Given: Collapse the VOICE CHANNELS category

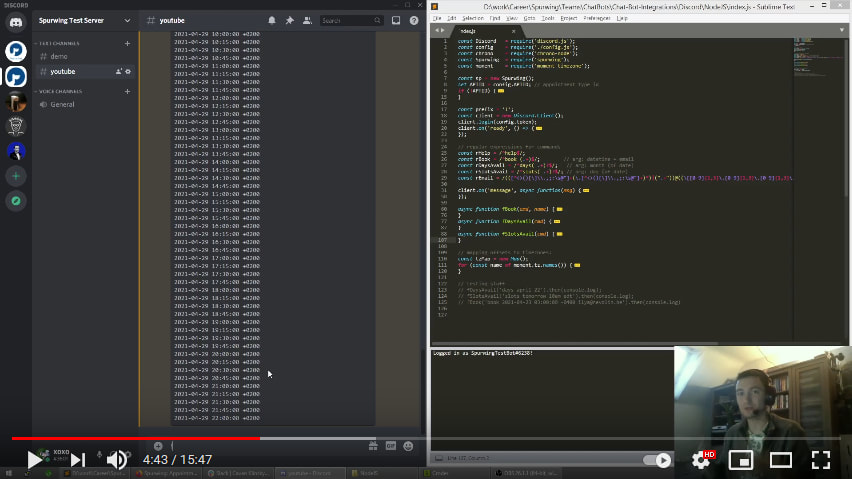Looking at the screenshot, I should 58,91.
